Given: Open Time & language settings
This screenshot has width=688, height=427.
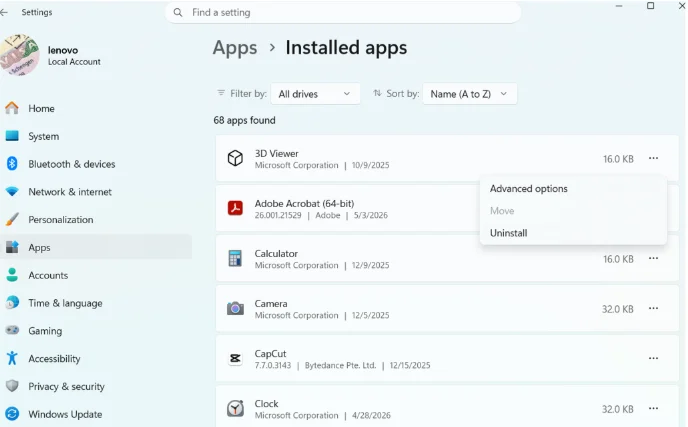Looking at the screenshot, I should click(96, 303).
